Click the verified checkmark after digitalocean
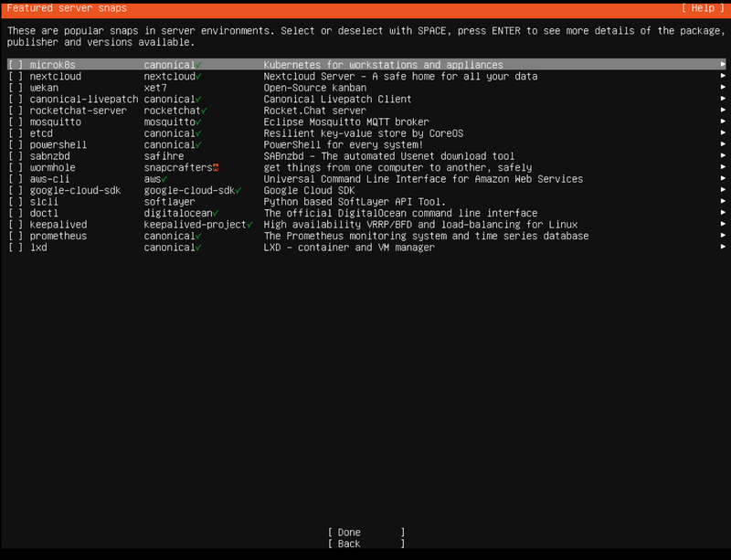Image resolution: width=731 pixels, height=560 pixels. (x=216, y=214)
